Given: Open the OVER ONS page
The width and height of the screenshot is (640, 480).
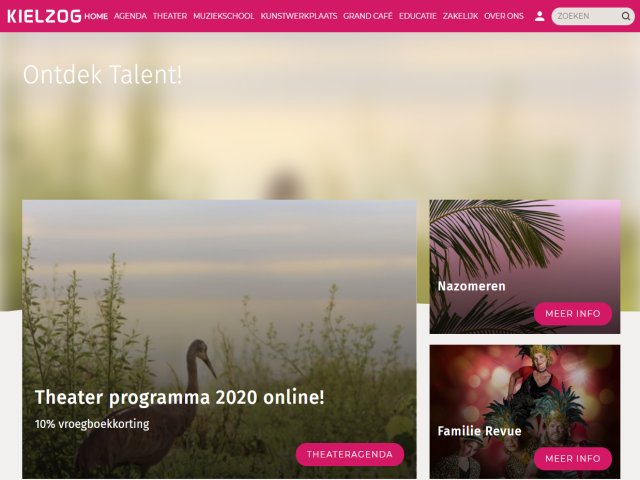Looking at the screenshot, I should (x=504, y=16).
